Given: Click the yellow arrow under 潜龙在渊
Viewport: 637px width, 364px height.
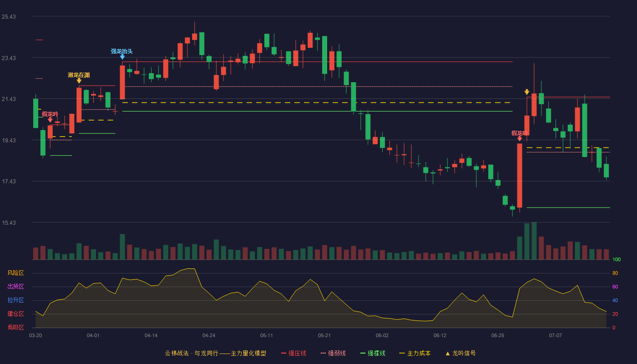Looking at the screenshot, I should tap(79, 81).
